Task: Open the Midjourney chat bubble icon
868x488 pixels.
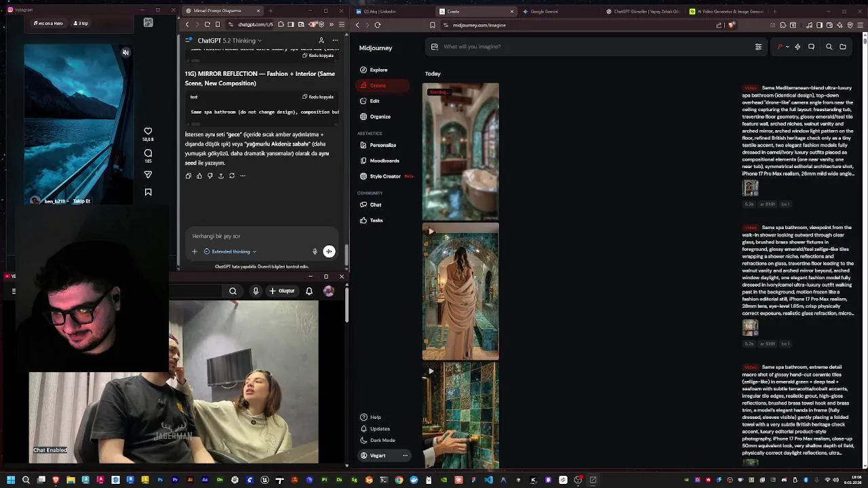Action: coord(811,47)
